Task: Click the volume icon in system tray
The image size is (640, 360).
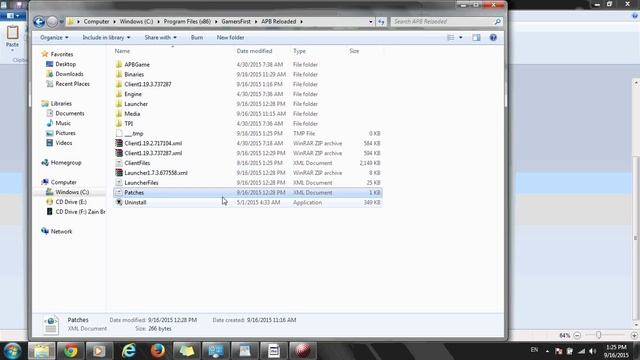Action: coord(593,351)
